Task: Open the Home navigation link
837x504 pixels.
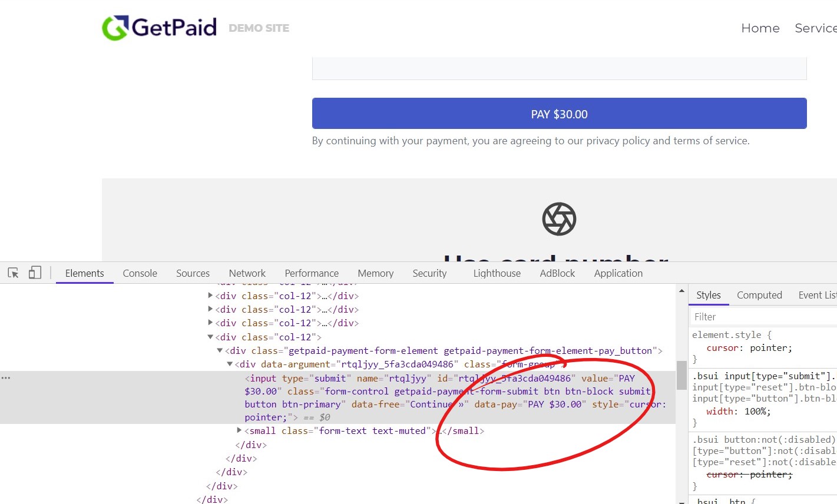Action: pos(760,28)
